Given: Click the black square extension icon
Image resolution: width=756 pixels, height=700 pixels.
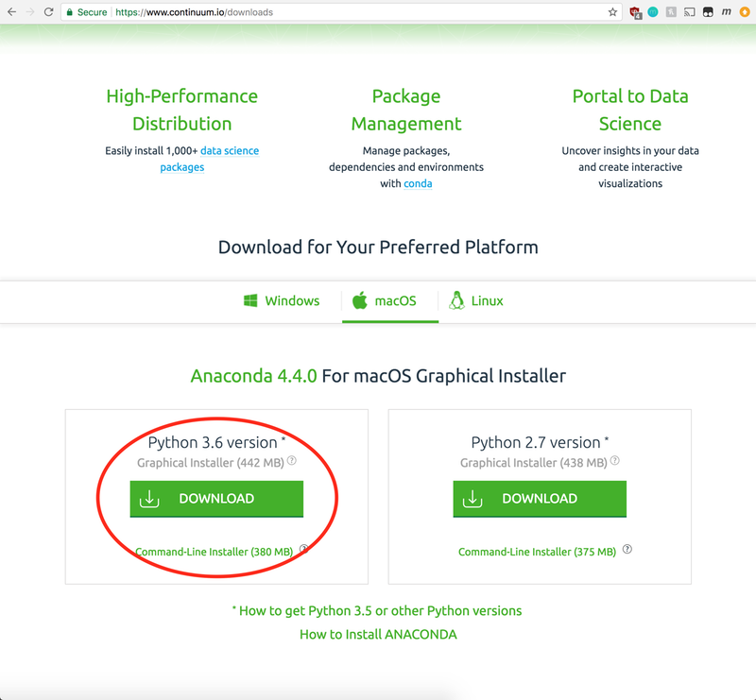Looking at the screenshot, I should (708, 12).
